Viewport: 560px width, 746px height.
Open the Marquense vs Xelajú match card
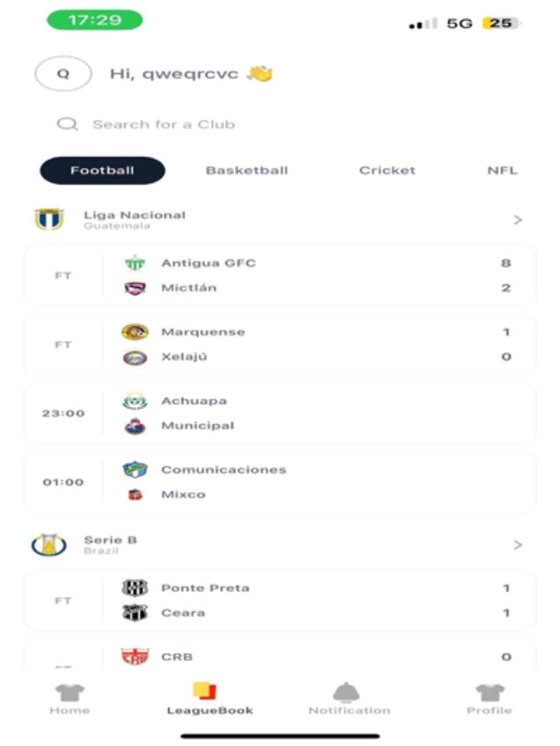(280, 345)
